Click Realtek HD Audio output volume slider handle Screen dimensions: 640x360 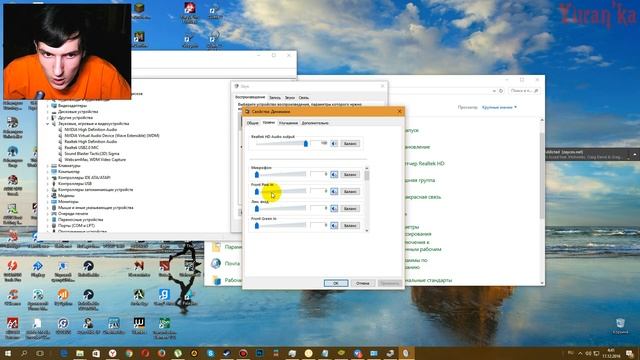pyautogui.click(x=306, y=143)
